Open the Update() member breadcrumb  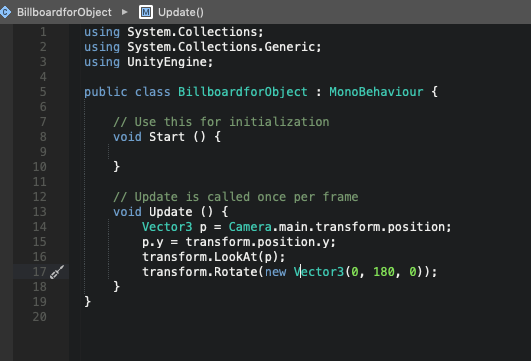181,12
